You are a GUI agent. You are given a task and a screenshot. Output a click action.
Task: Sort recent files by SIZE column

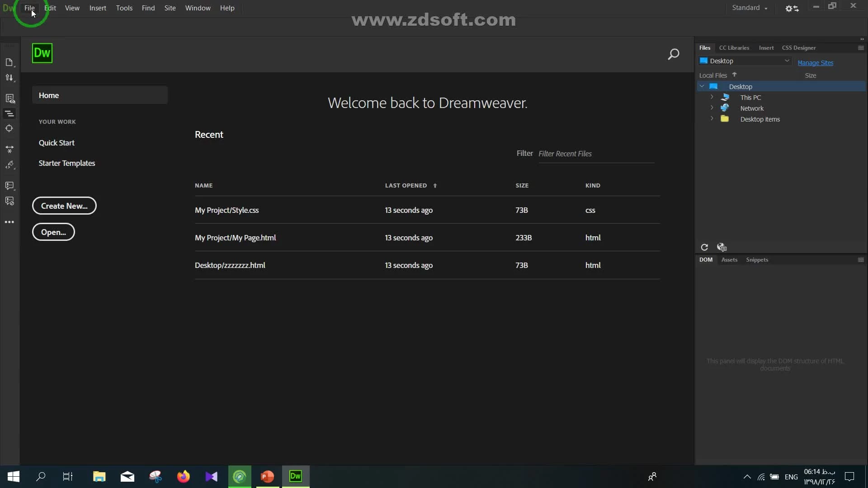[522, 186]
